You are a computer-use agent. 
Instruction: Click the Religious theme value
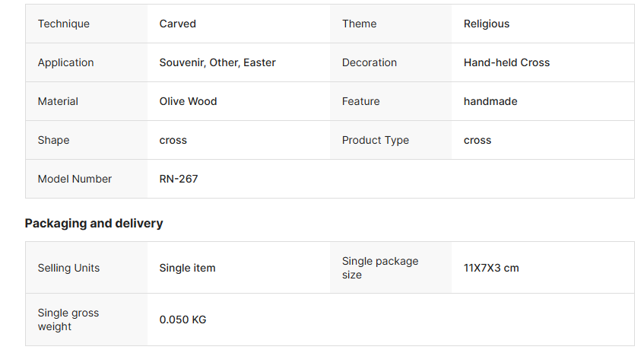[487, 24]
